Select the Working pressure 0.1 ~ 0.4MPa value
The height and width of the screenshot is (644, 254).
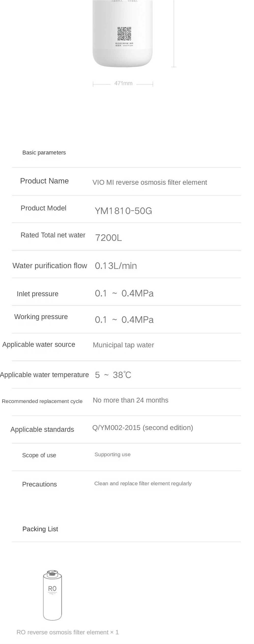click(x=124, y=320)
